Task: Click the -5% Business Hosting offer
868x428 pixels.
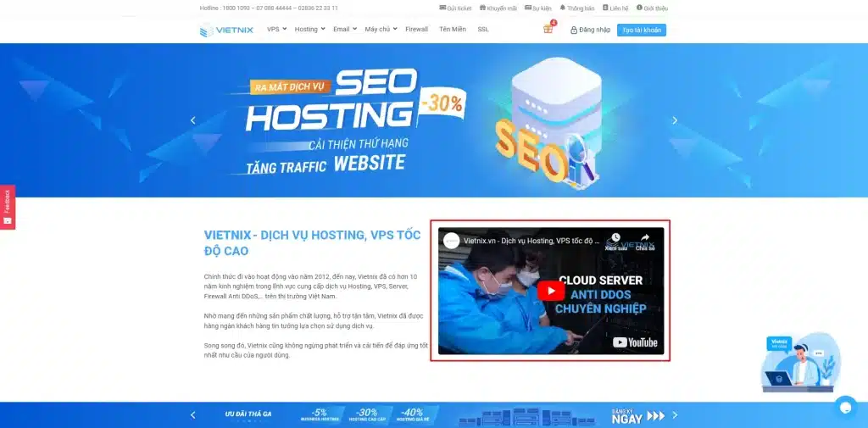Action: tap(320, 414)
